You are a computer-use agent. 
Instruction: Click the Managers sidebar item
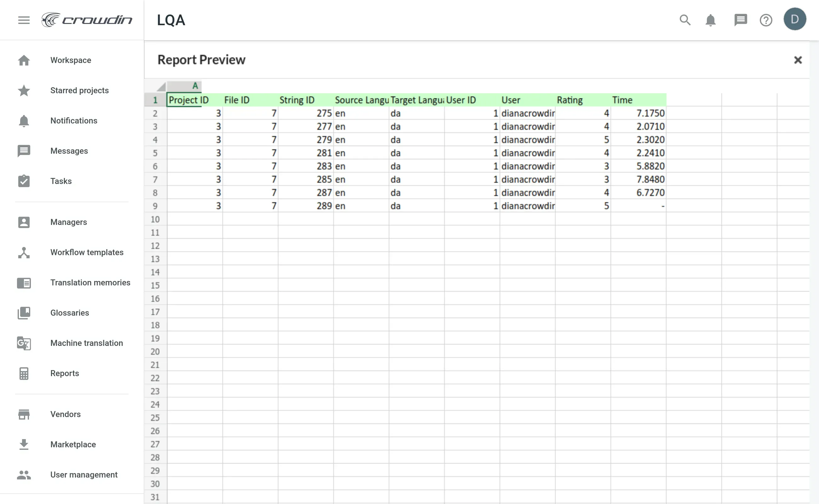tap(68, 222)
